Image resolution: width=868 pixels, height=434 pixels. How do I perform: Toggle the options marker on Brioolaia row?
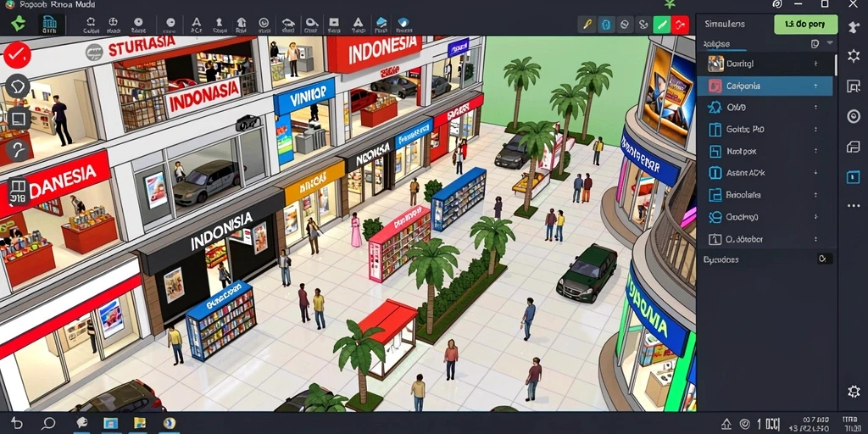click(815, 196)
